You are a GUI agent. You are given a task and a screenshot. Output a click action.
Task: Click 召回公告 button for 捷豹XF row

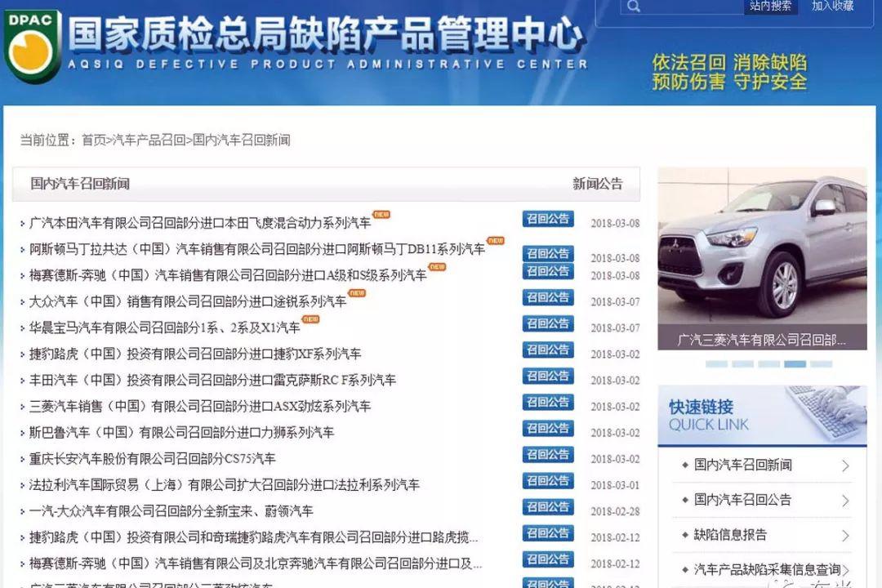point(548,350)
